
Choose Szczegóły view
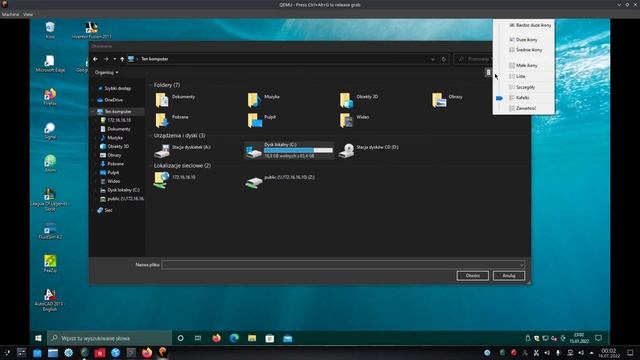(x=522, y=87)
